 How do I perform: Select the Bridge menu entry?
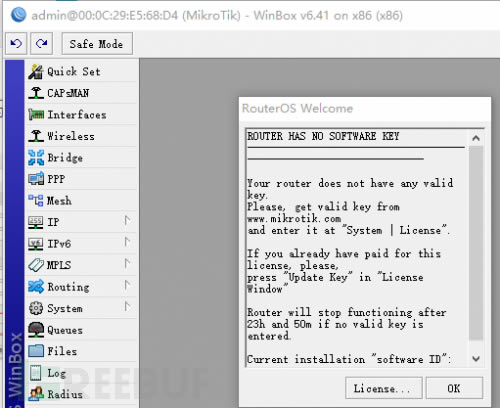[x=82, y=158]
